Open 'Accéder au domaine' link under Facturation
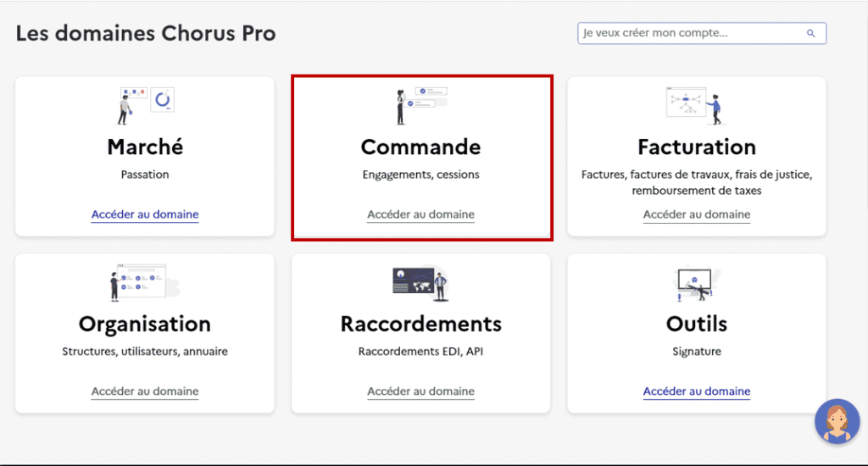Screen dimensions: 868x466 pyautogui.click(x=697, y=214)
